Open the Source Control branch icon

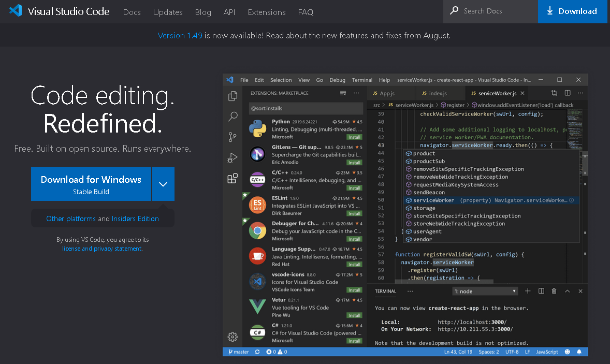click(x=233, y=137)
